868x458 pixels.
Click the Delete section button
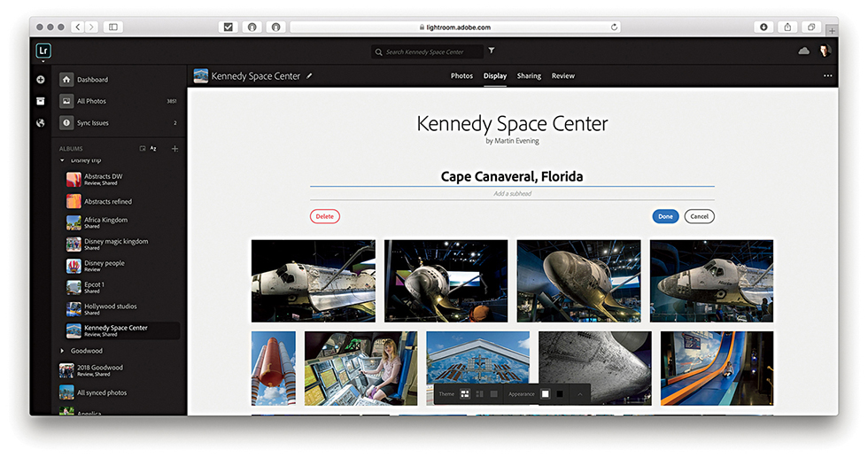325,216
